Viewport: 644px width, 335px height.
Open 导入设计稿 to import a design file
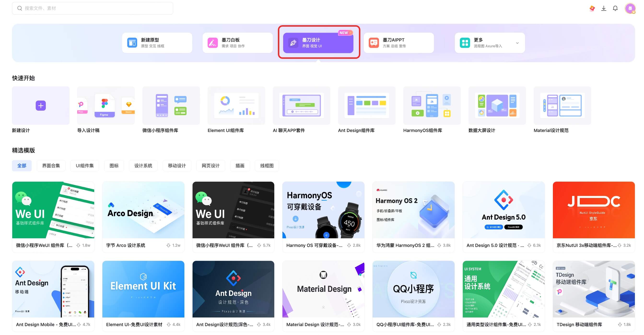(106, 105)
